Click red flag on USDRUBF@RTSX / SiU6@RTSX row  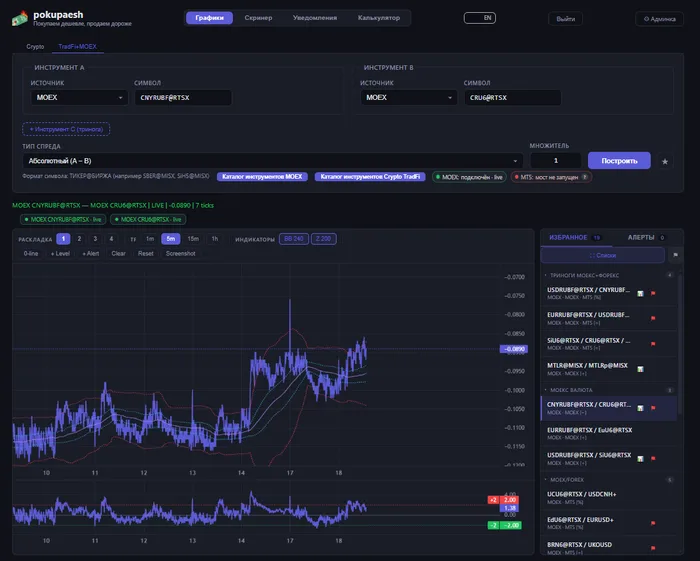[x=653, y=458]
